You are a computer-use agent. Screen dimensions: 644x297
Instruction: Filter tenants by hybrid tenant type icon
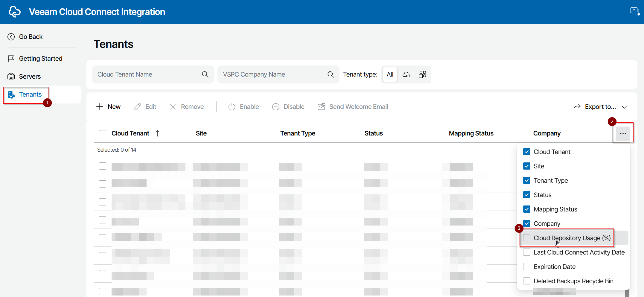[x=422, y=74]
